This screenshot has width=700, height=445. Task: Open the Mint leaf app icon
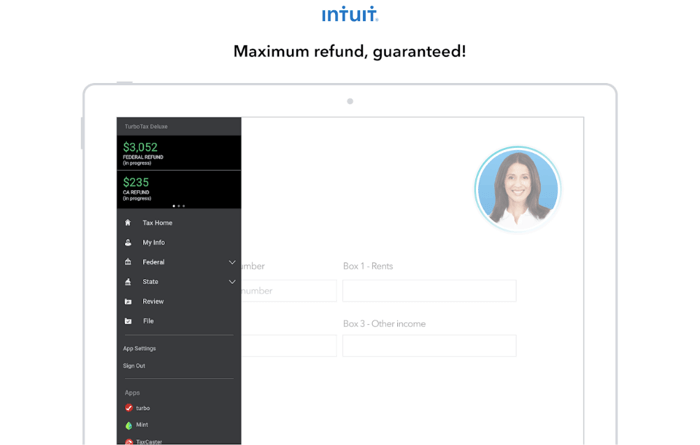tap(129, 425)
